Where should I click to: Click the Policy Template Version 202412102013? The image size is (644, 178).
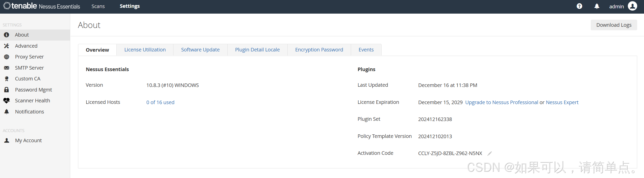pos(435,136)
